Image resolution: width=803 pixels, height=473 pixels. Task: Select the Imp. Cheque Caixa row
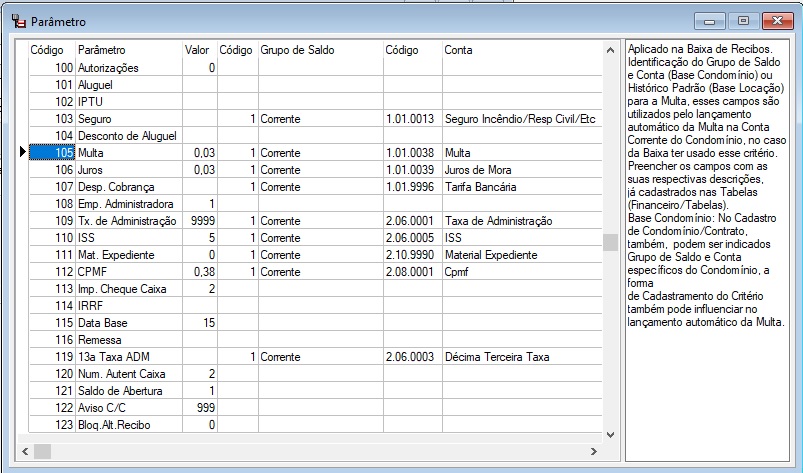[315, 289]
